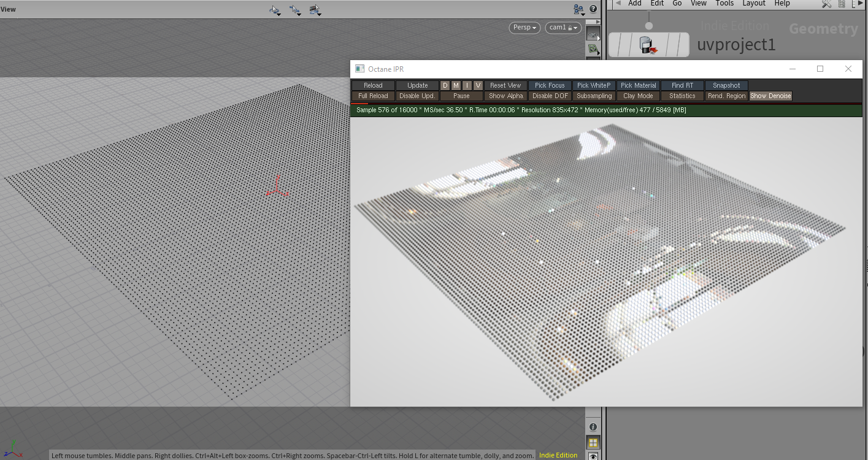
Task: Toggle the D channel button in Octane IPR
Action: tap(445, 85)
